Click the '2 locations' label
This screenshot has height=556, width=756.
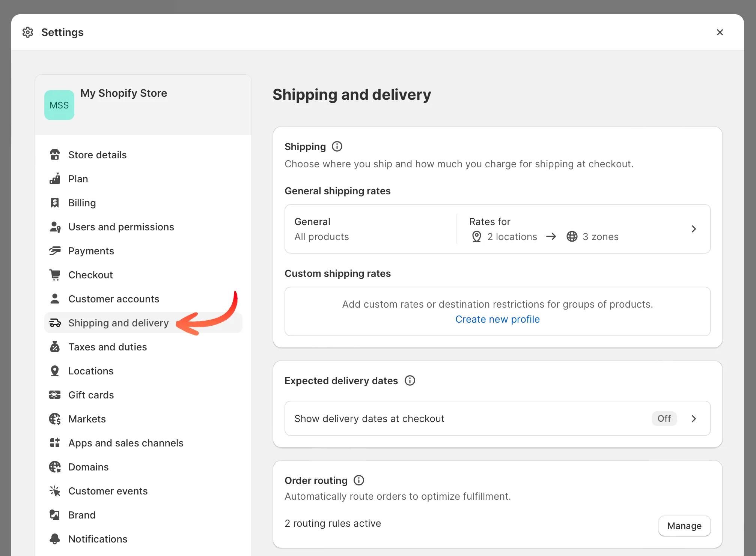512,237
